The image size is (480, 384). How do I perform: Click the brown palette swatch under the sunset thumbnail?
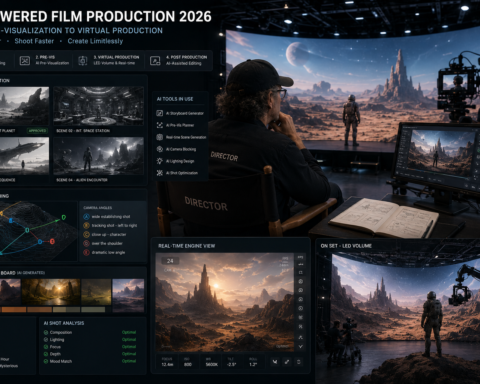[x=39, y=310]
